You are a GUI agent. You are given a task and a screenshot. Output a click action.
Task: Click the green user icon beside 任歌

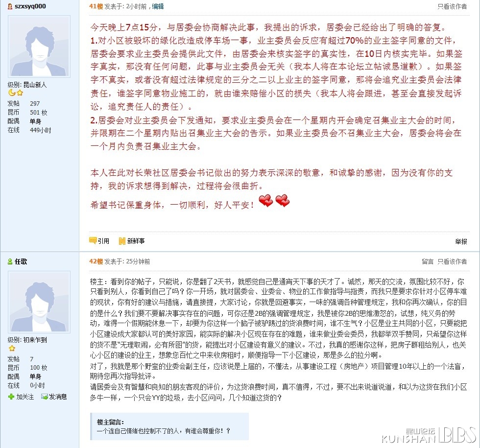(10, 261)
